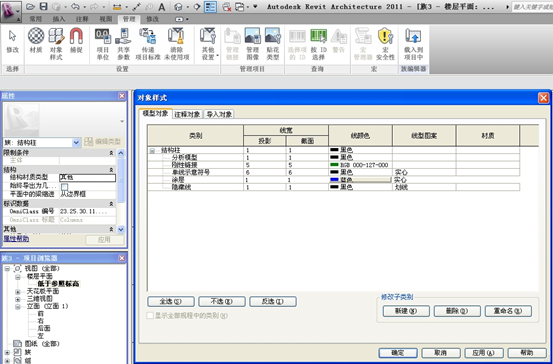Toggle 显示全部规程中的类别 checkbox
553x364 pixels.
pyautogui.click(x=150, y=316)
